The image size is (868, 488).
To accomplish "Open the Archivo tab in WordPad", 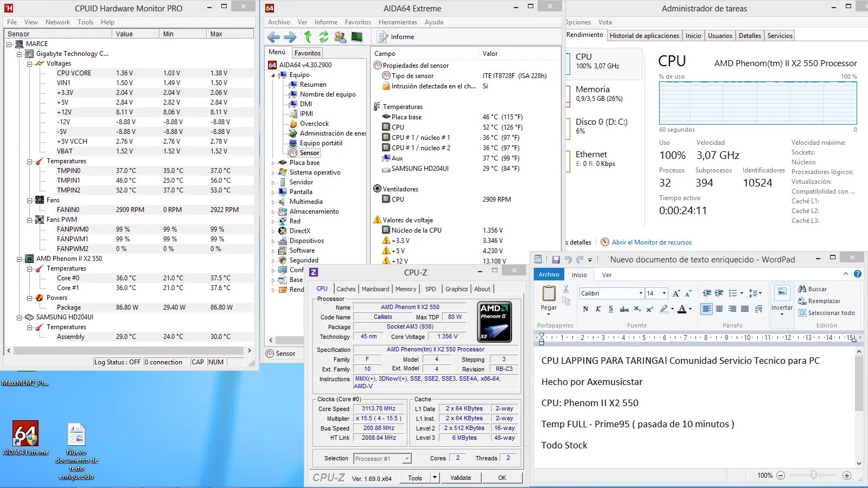I will [x=549, y=274].
